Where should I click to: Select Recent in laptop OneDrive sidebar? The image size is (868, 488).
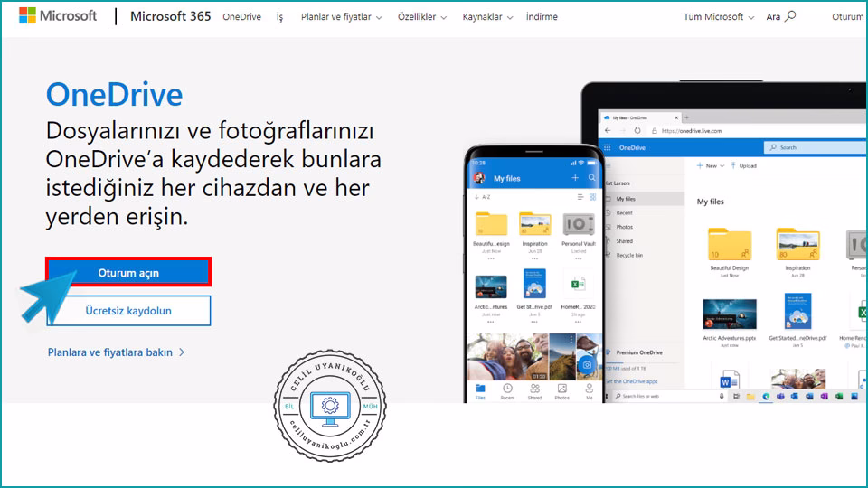point(624,212)
